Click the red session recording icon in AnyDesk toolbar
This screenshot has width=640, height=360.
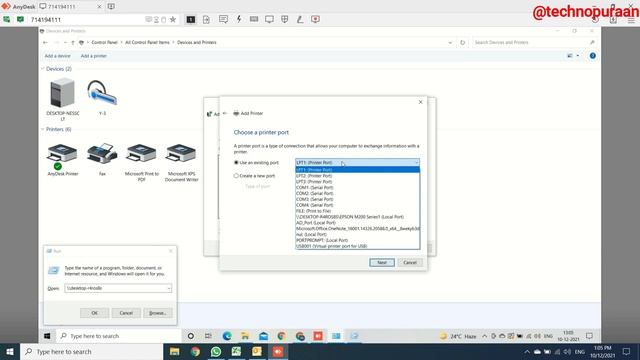pos(315,19)
